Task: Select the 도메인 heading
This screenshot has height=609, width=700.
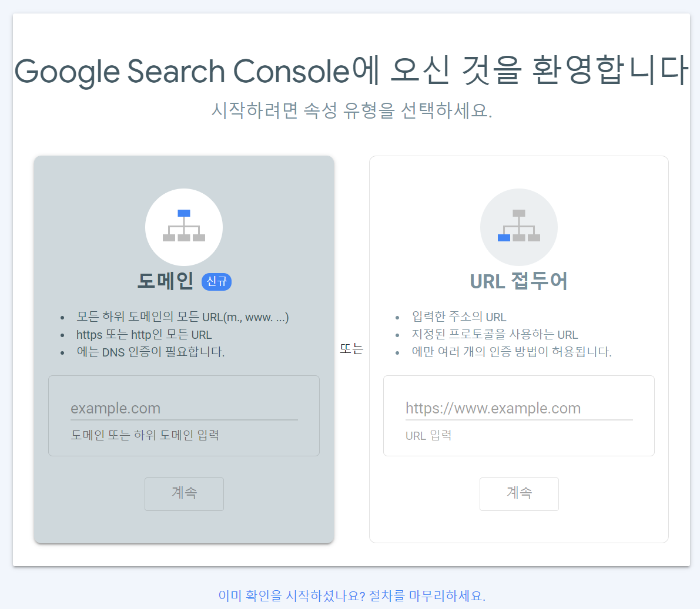Action: point(165,281)
